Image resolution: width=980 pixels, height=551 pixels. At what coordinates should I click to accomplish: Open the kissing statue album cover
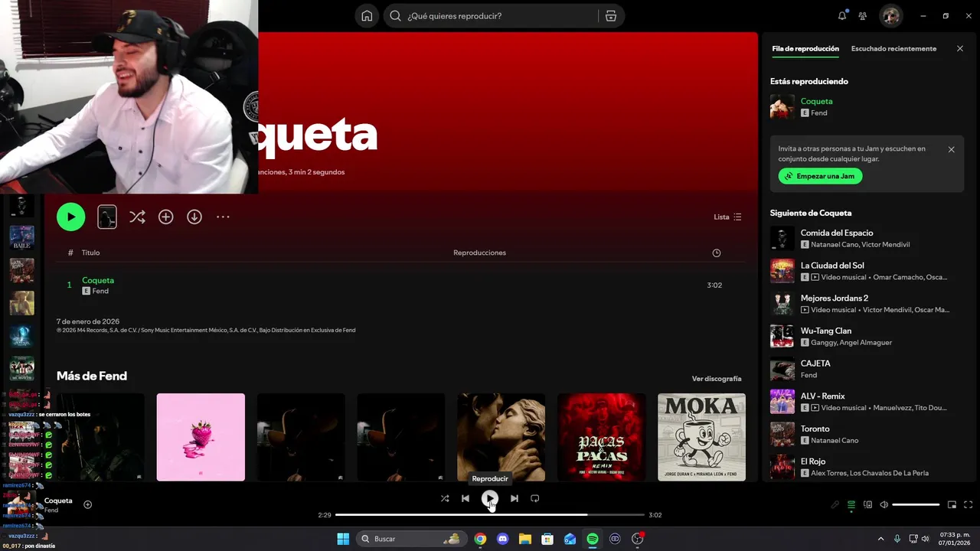(x=501, y=437)
